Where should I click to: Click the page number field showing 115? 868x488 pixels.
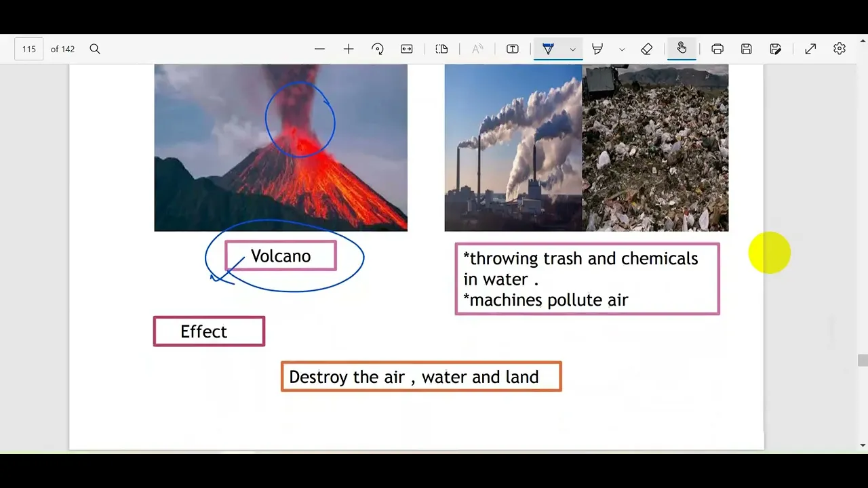pos(28,49)
